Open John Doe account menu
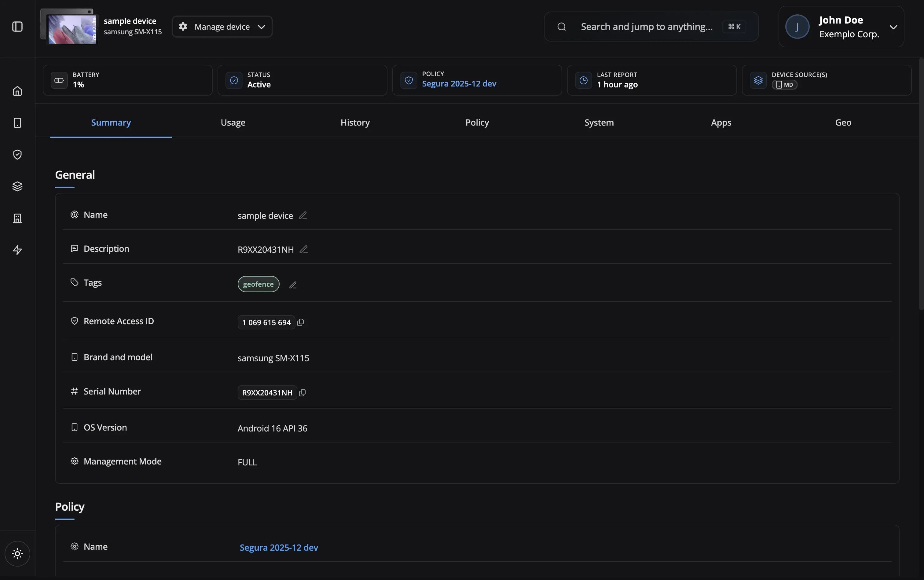This screenshot has height=580, width=924. pos(841,27)
